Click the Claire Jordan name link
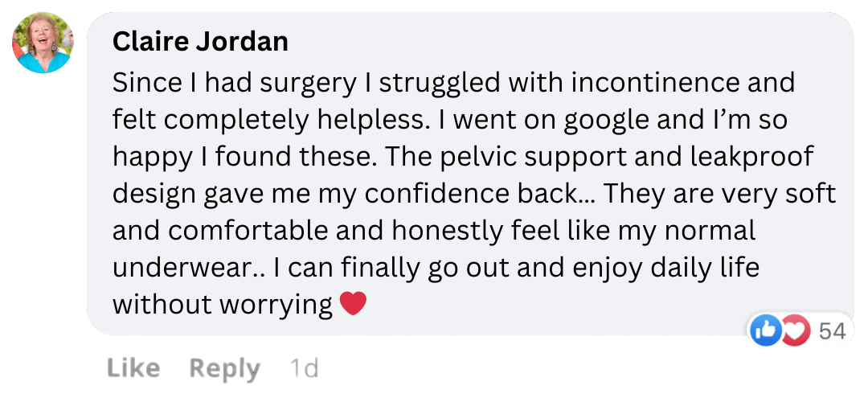This screenshot has height=394, width=868. pyautogui.click(x=200, y=41)
